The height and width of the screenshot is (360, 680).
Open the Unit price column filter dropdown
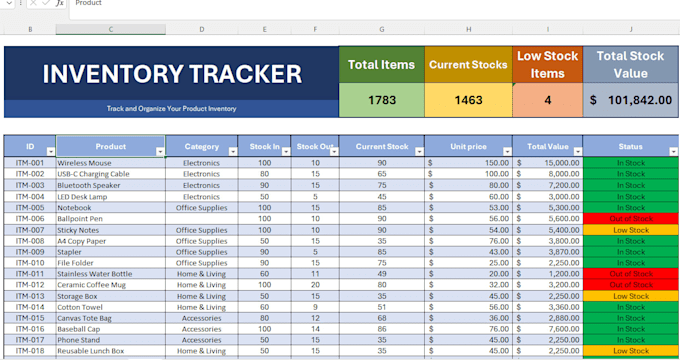point(507,151)
